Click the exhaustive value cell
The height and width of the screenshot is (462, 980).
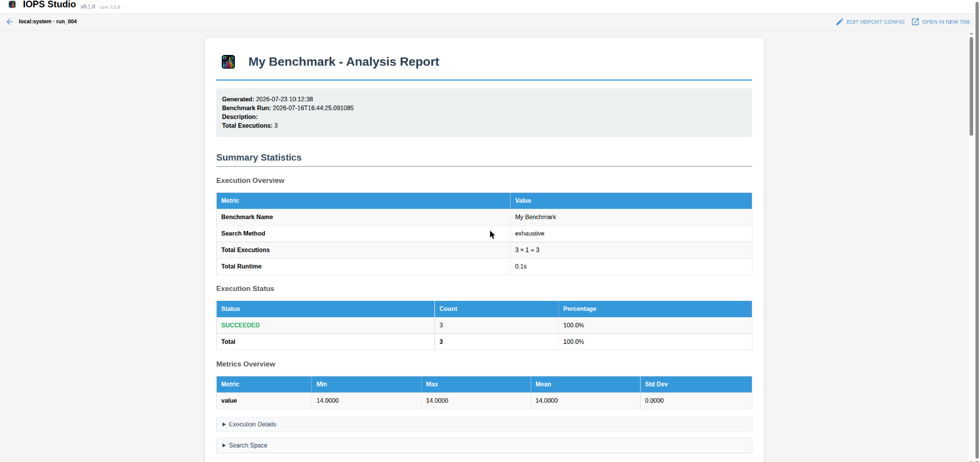631,233
